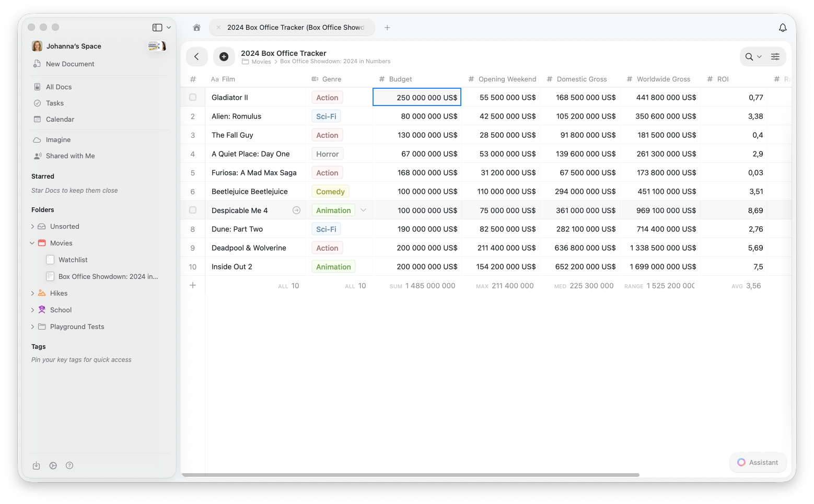Open All Docs in the sidebar
The height and width of the screenshot is (504, 814).
59,87
